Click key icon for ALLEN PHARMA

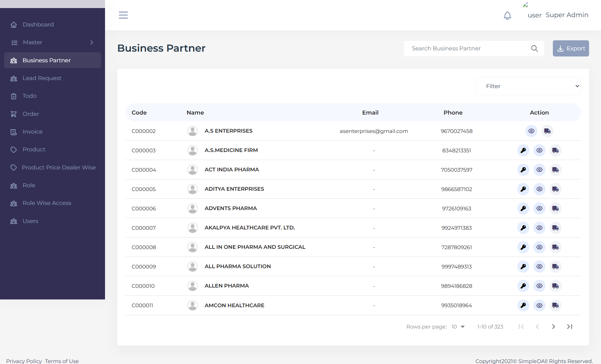pyautogui.click(x=523, y=286)
